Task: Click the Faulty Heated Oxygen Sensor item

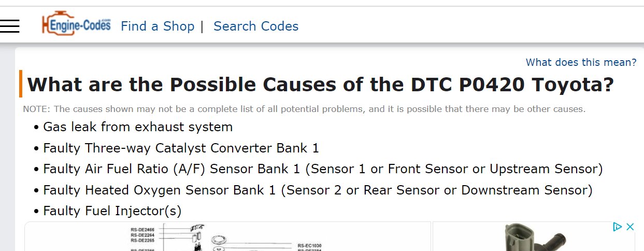Action: (x=318, y=190)
